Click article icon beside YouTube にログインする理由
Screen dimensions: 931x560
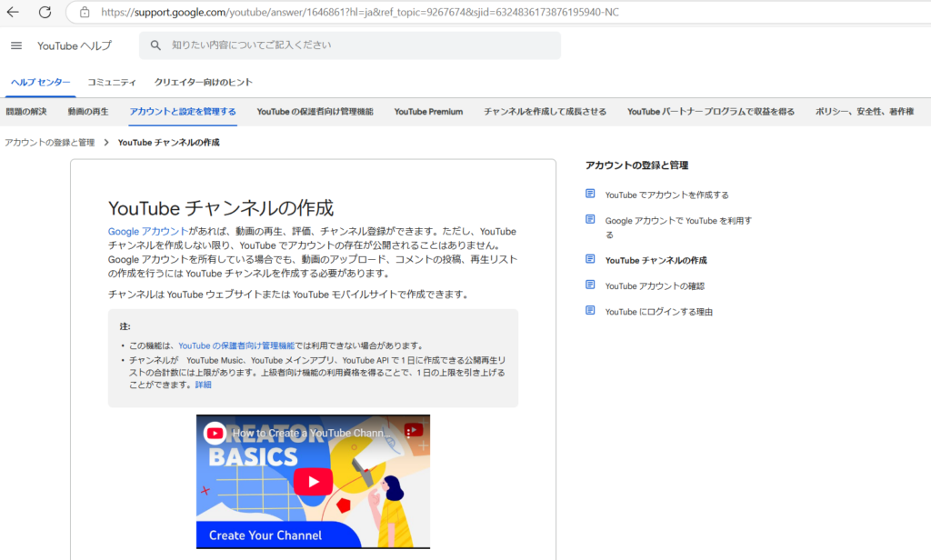pos(589,310)
